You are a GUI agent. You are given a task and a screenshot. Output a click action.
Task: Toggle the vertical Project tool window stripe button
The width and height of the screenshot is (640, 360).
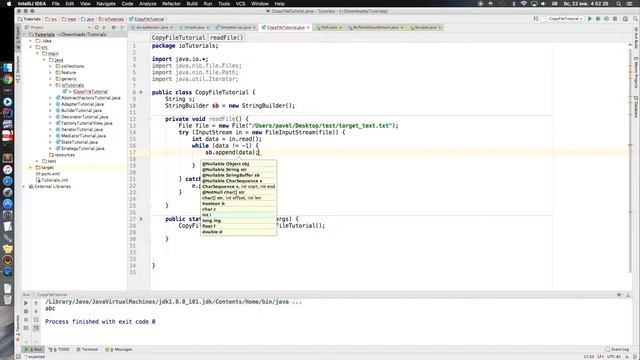pyautogui.click(x=18, y=38)
